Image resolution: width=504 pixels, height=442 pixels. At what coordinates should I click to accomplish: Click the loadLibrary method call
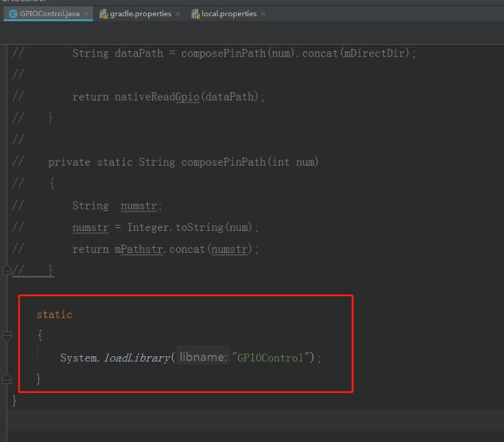coord(136,357)
